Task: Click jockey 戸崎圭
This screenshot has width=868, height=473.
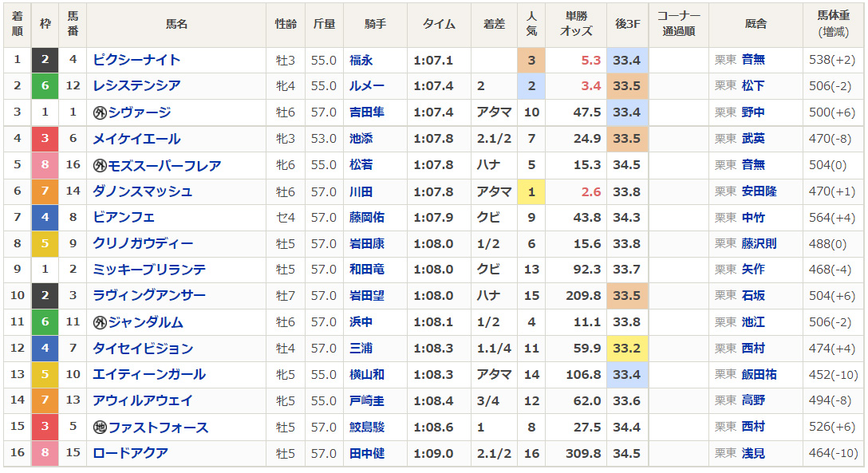Action: [366, 400]
